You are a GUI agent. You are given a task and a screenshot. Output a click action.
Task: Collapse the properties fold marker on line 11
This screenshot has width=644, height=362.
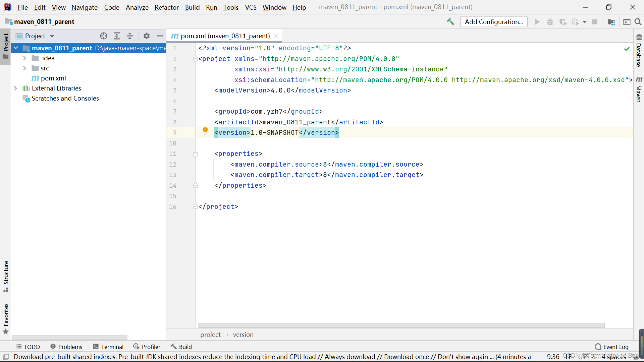pyautogui.click(x=196, y=154)
